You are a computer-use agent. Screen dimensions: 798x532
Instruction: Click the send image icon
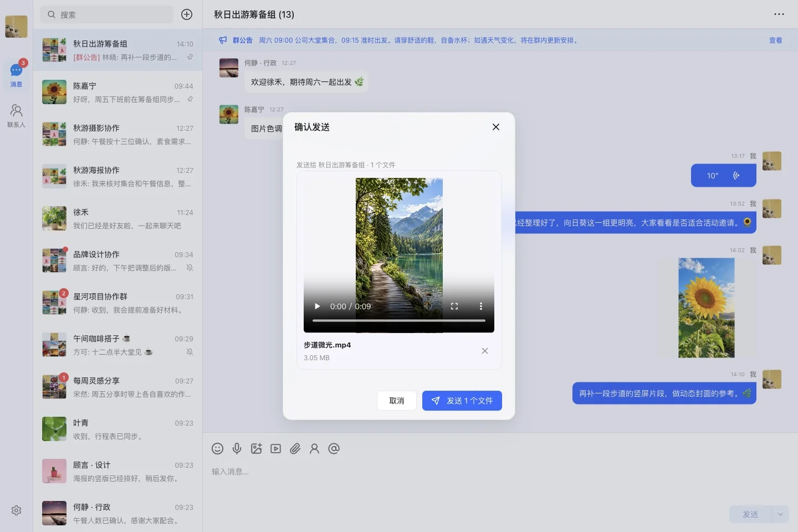click(256, 449)
